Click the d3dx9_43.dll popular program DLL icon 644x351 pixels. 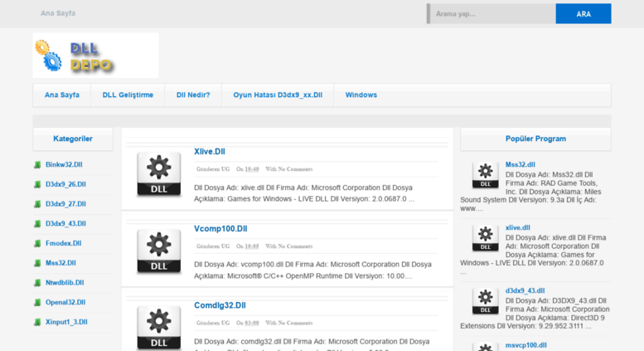[x=485, y=301]
